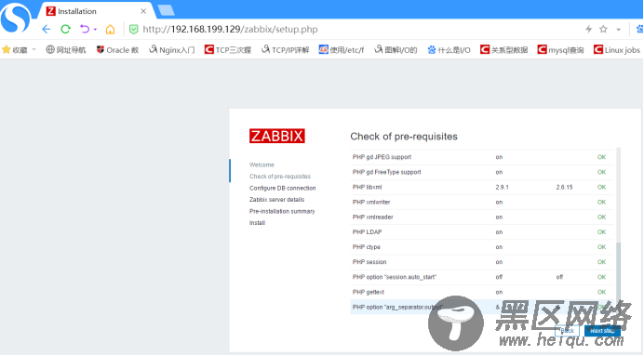Open the Nginx入门 bookmark
This screenshot has height=356, width=644.
point(171,50)
